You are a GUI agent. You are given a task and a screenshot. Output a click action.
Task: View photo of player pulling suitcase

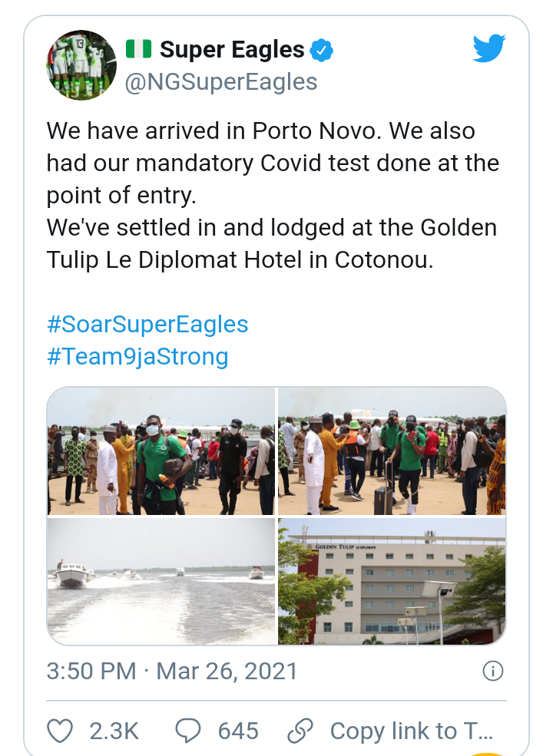pyautogui.click(x=392, y=451)
